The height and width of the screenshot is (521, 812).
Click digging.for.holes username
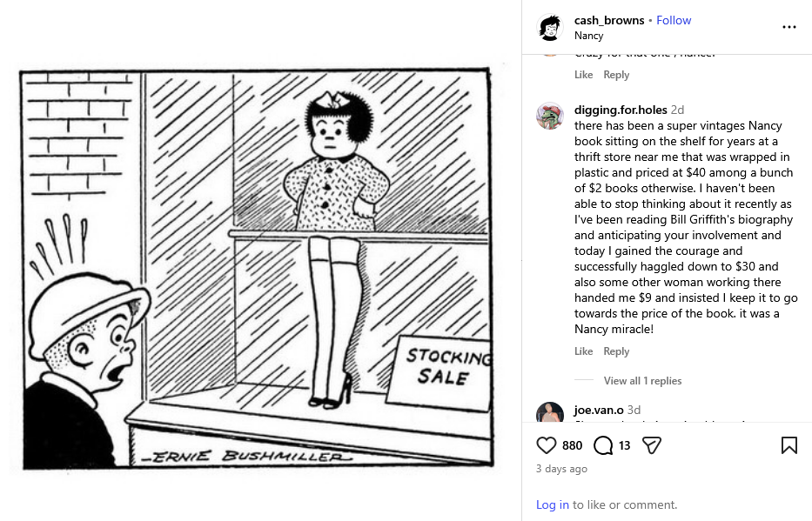tap(621, 110)
